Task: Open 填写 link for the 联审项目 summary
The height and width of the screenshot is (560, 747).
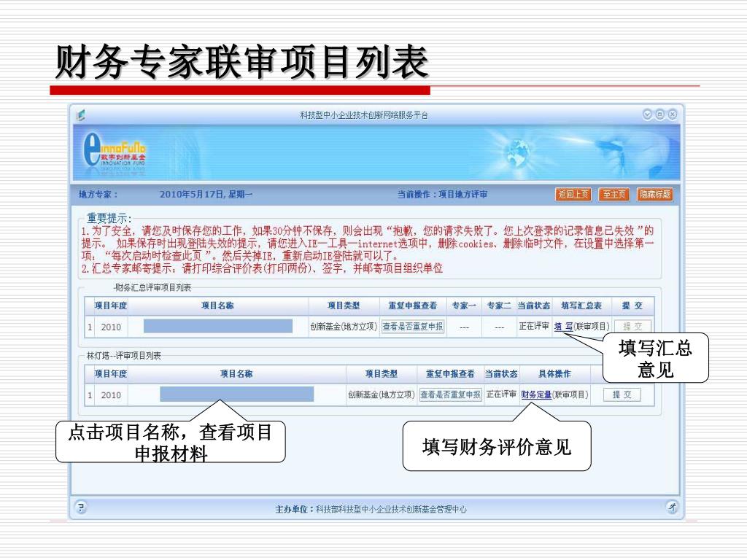Action: pos(563,327)
